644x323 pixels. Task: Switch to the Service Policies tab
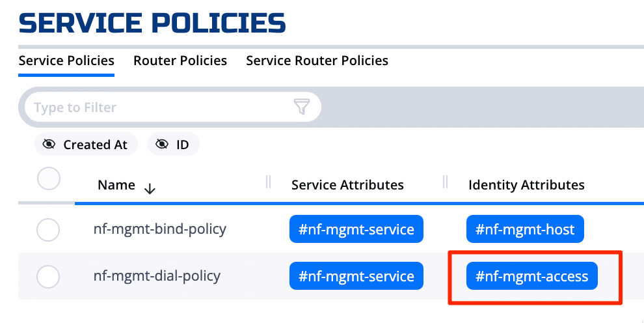(x=66, y=61)
